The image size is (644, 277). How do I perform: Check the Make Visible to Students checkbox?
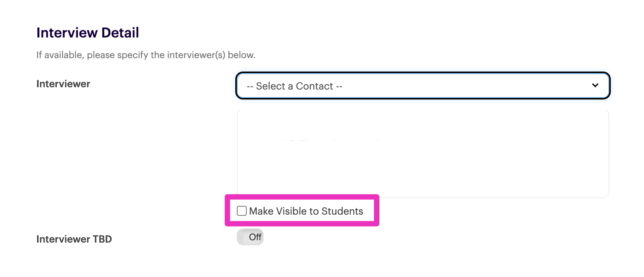(242, 211)
